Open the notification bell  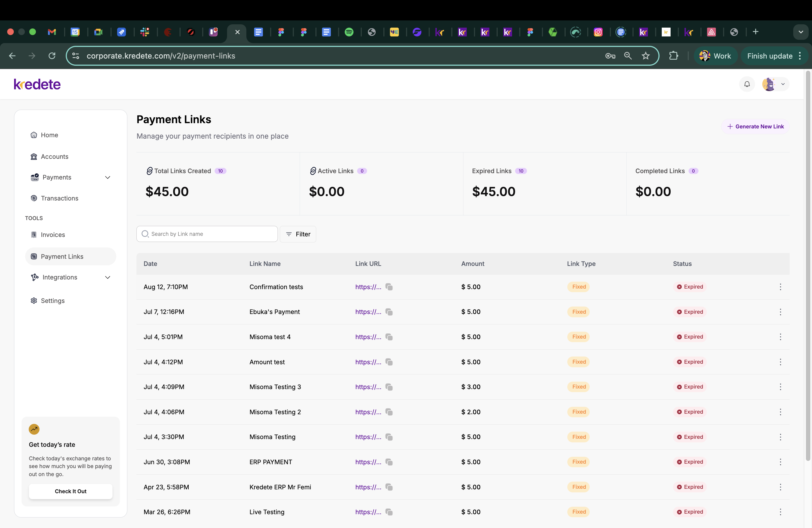747,84
